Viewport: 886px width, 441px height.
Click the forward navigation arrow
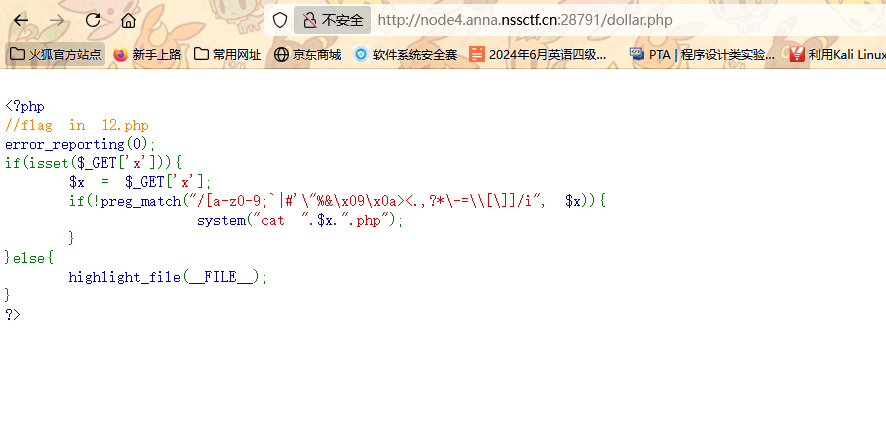click(x=57, y=20)
